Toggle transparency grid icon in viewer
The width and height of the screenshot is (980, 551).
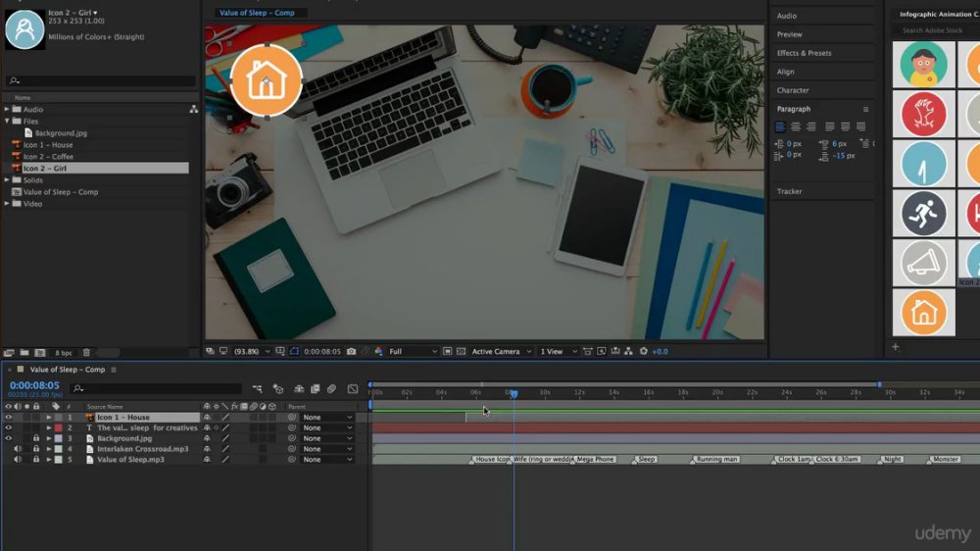point(462,352)
